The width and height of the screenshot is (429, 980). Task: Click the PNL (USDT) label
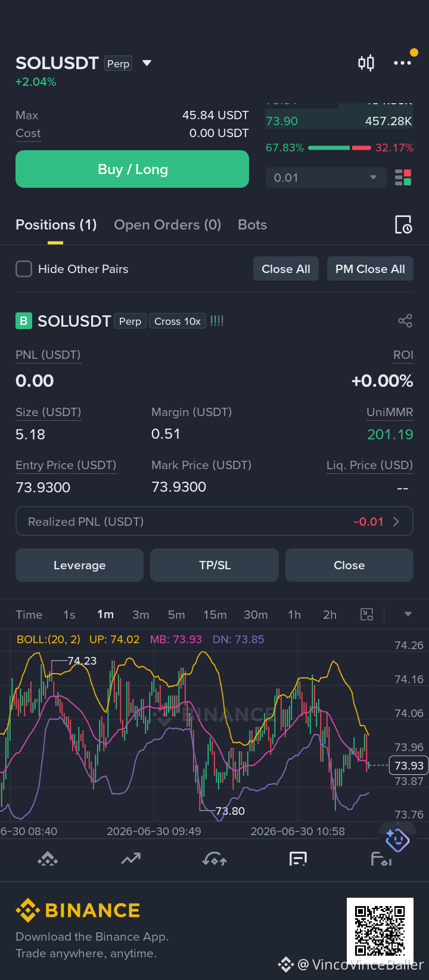pyautogui.click(x=48, y=355)
